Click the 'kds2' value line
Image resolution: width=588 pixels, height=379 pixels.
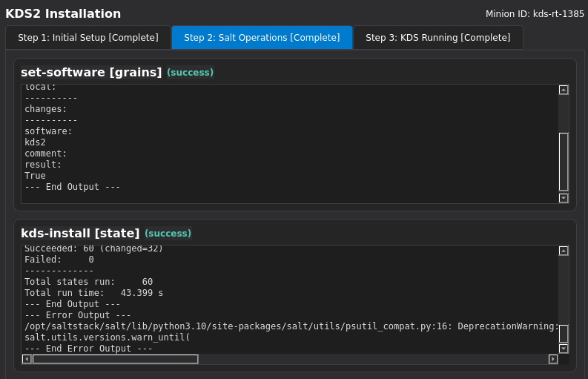pos(36,142)
